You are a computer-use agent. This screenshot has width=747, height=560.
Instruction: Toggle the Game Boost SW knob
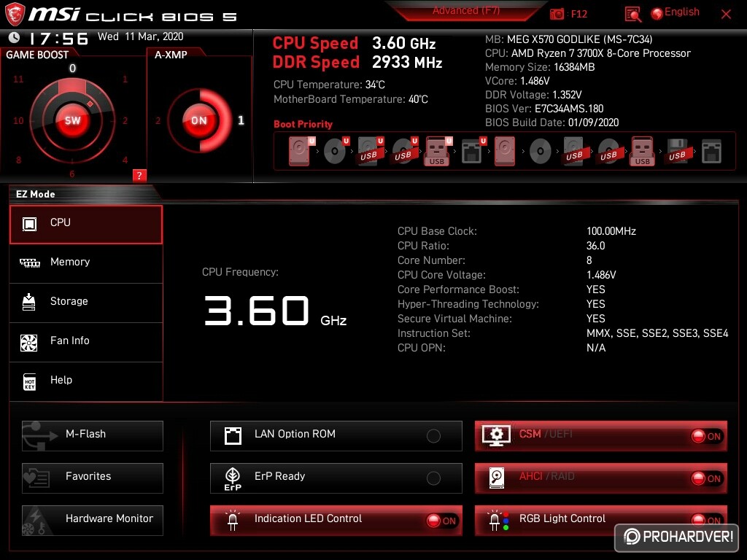[72, 120]
